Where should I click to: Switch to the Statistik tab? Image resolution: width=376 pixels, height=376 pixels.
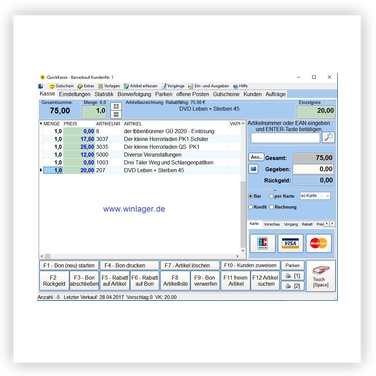(x=104, y=94)
